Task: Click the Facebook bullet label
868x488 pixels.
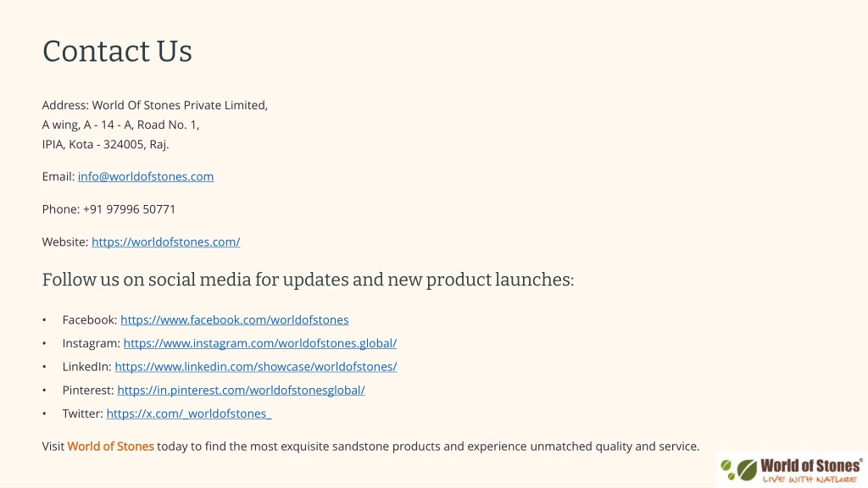Action: (x=90, y=319)
